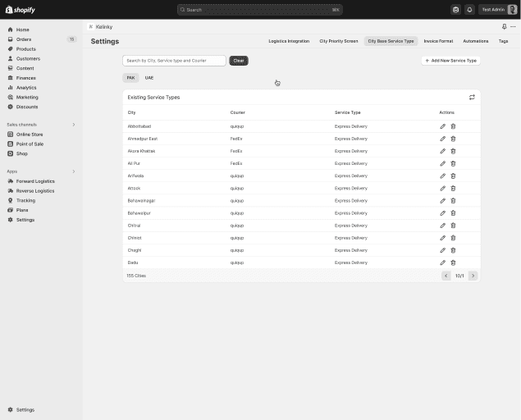The image size is (521, 420).
Task: Open the store icon in top bar
Action: tap(455, 10)
